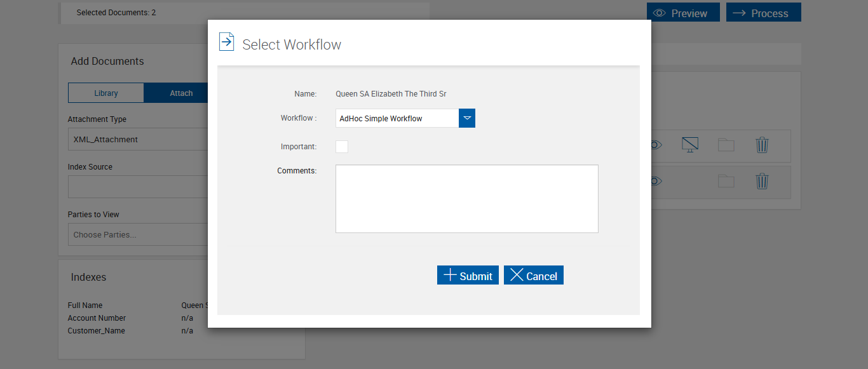The width and height of the screenshot is (868, 369).
Task: Click the Preview button
Action: pos(683,13)
